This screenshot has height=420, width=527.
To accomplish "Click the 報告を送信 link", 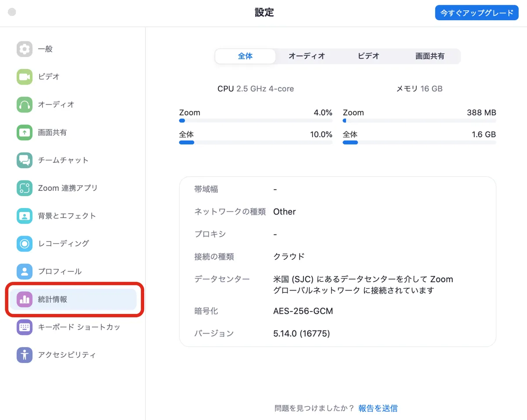I will (x=378, y=408).
